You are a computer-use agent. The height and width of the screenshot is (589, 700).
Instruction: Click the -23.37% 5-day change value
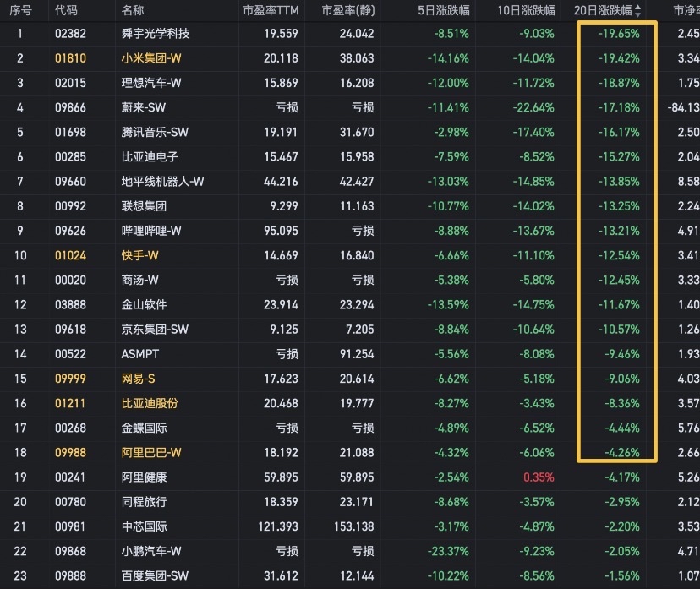448,551
